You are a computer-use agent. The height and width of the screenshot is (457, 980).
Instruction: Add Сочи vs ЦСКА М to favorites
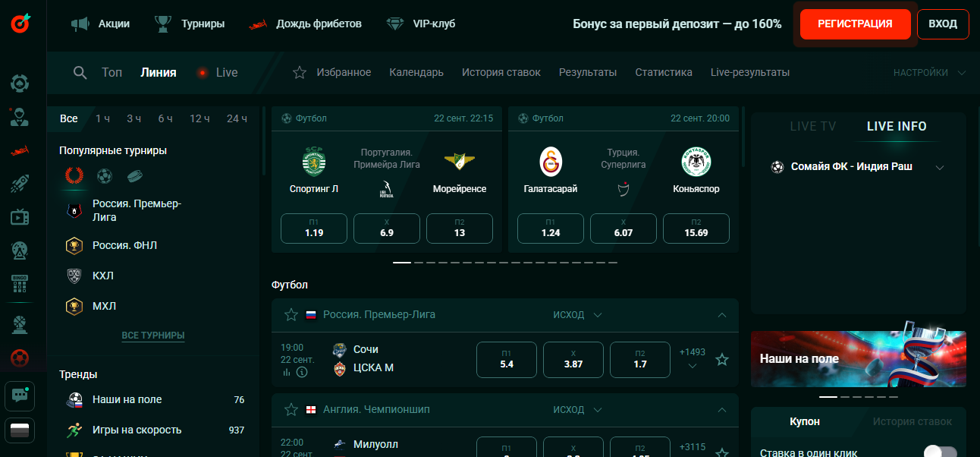(x=722, y=360)
